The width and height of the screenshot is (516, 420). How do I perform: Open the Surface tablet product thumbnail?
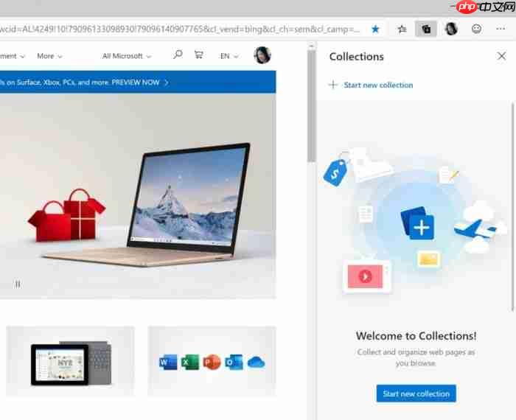pyautogui.click(x=71, y=361)
